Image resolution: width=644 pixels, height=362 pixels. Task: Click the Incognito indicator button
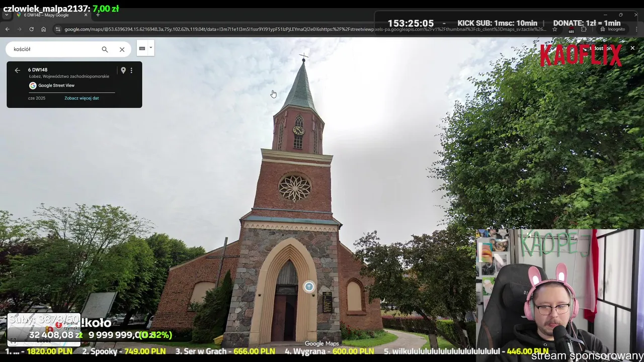pos(613,29)
